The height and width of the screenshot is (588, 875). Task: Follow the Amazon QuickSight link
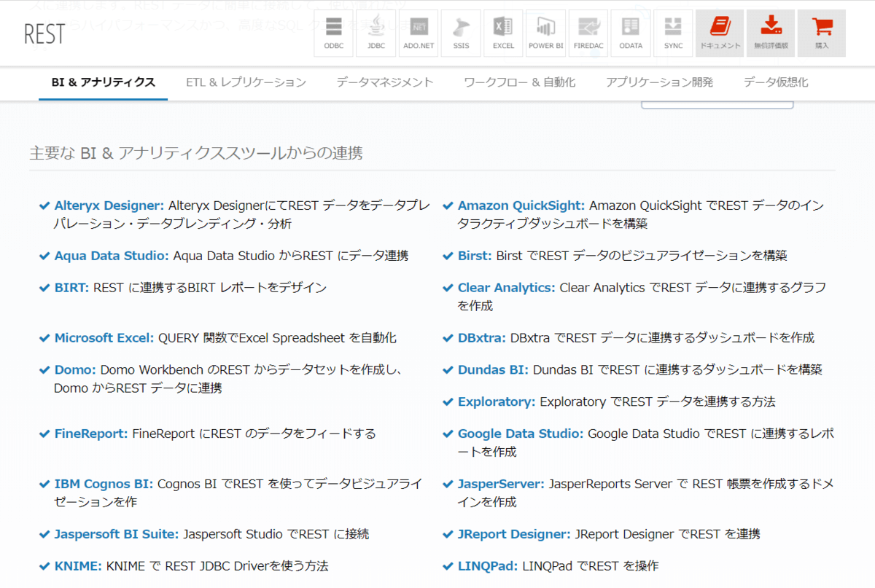(x=521, y=206)
